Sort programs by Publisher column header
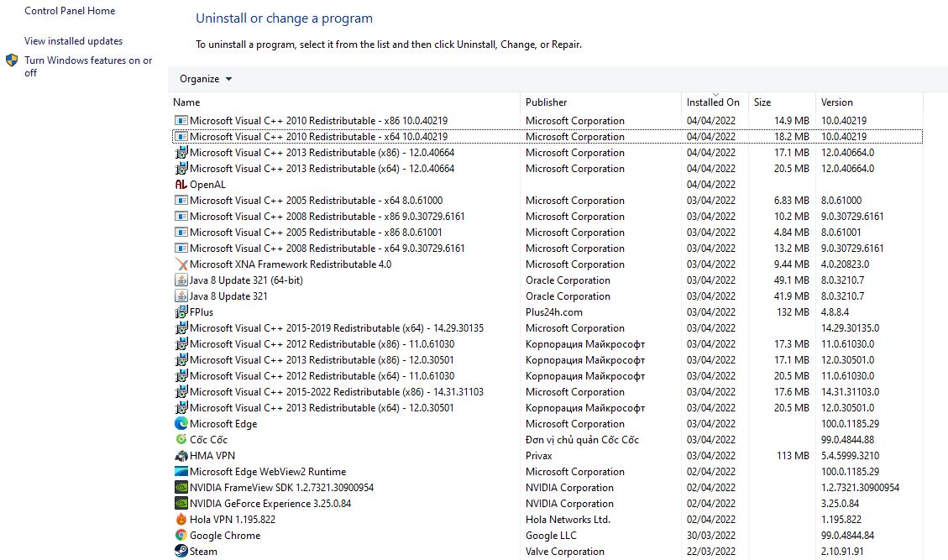This screenshot has width=948, height=560. pyautogui.click(x=547, y=102)
